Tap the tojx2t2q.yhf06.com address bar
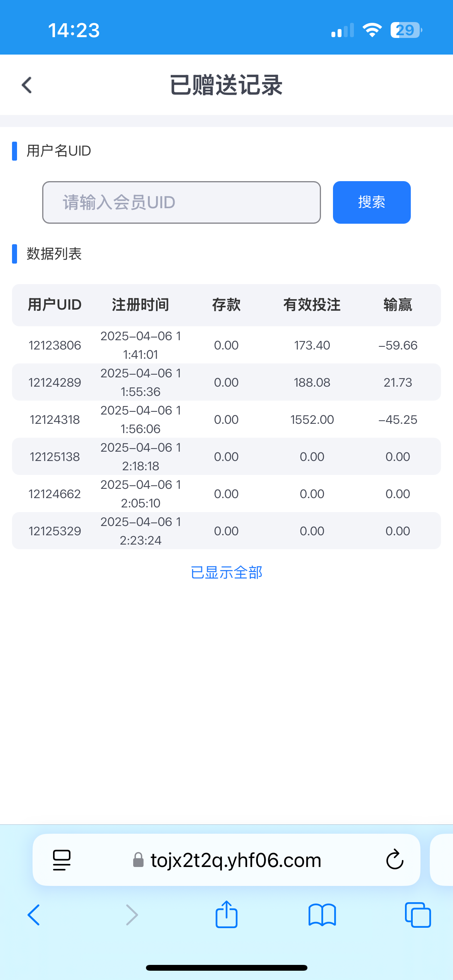The image size is (453, 980). [235, 860]
